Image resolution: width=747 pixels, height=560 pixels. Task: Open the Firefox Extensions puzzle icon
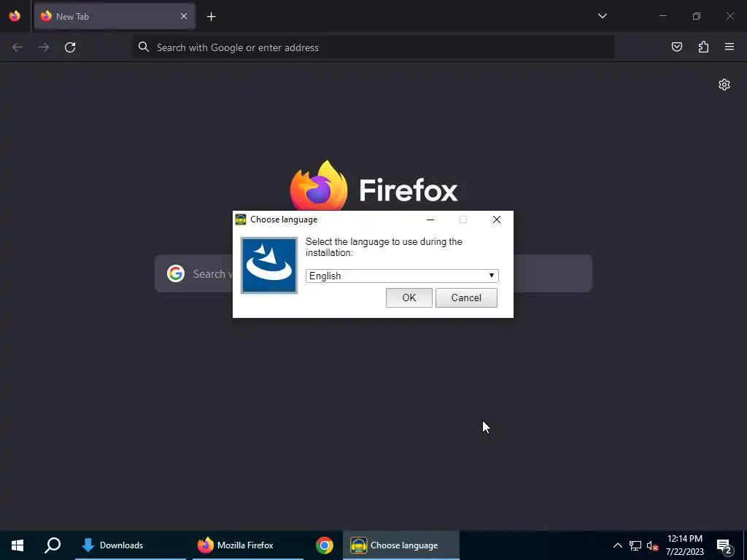tap(703, 47)
